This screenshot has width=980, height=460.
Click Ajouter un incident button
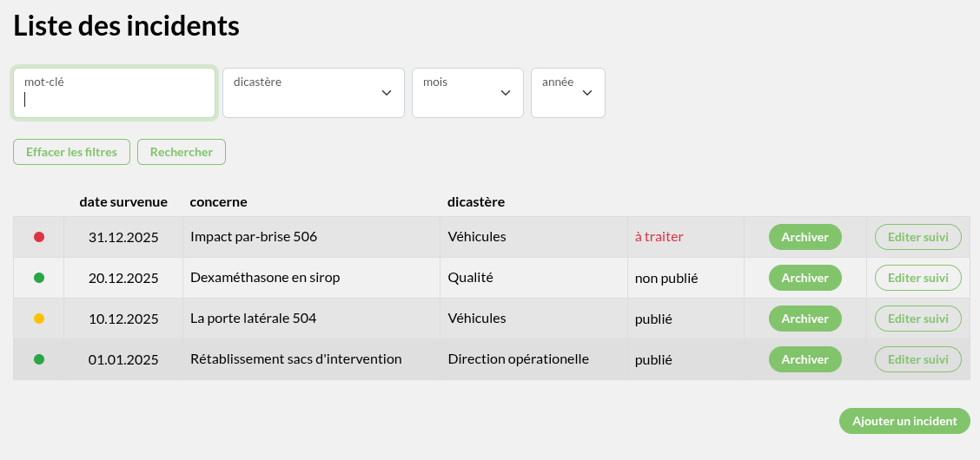pyautogui.click(x=904, y=421)
